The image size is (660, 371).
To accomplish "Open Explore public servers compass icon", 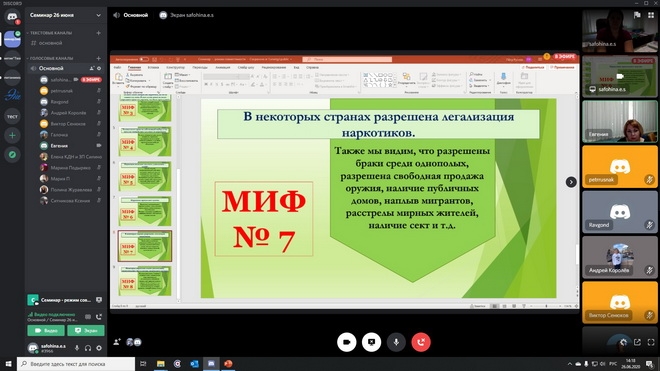I will point(12,155).
